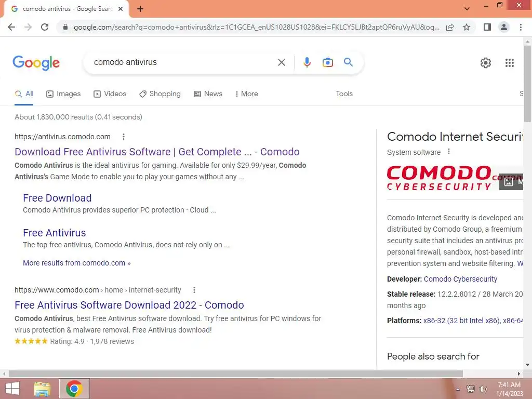Show more results from comodo.com

(77, 263)
